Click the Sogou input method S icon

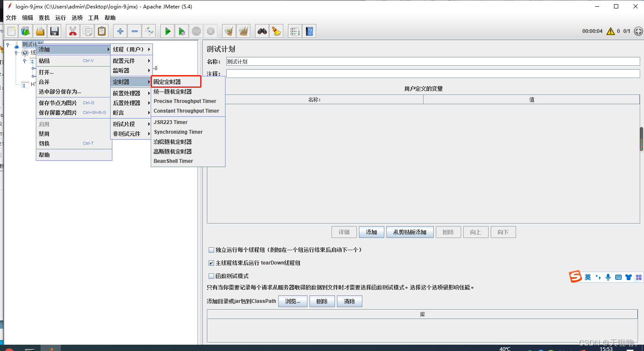coord(576,277)
